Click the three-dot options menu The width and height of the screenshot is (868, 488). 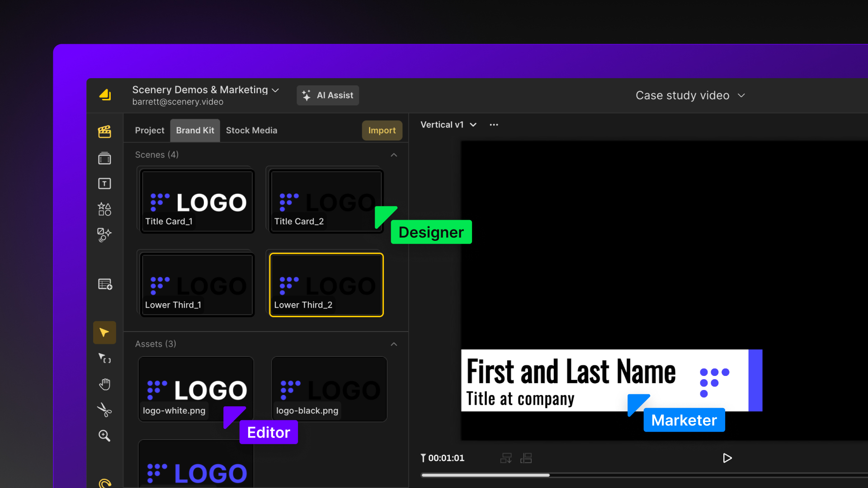(494, 125)
